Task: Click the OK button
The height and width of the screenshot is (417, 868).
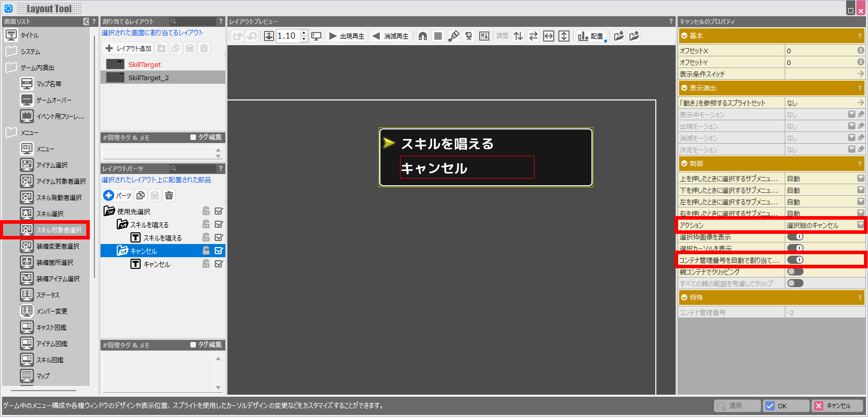Action: click(x=786, y=406)
